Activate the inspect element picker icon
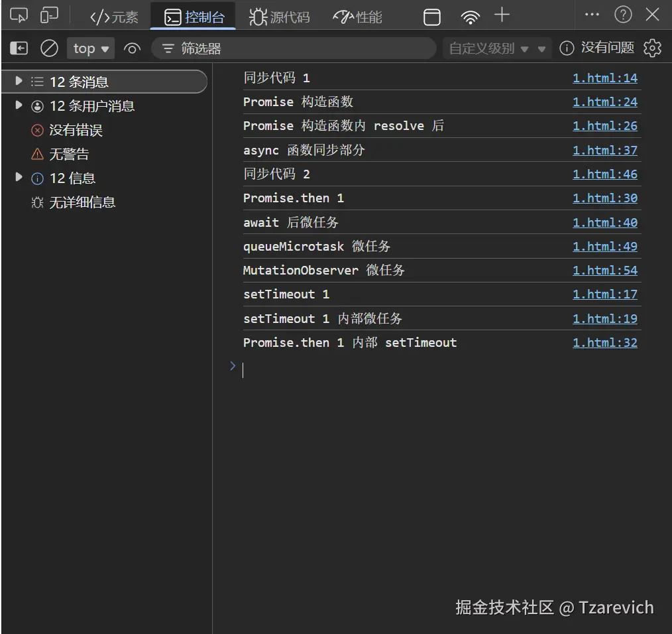 pyautogui.click(x=19, y=16)
